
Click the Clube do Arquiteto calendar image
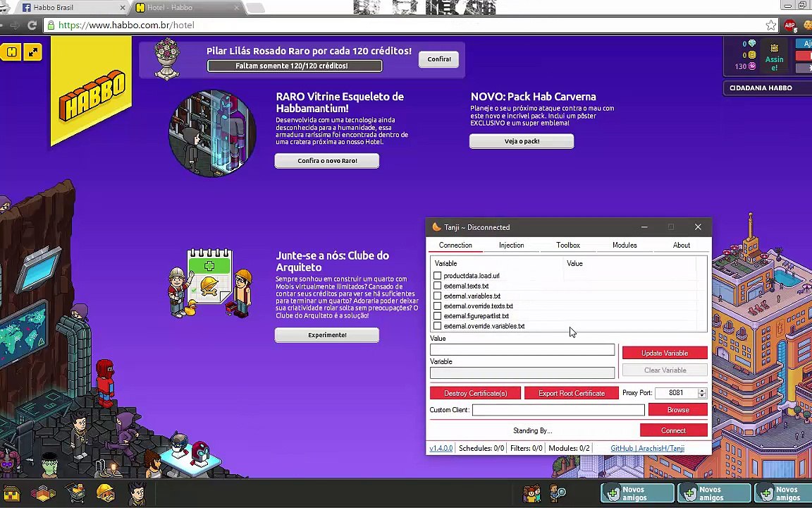(210, 283)
